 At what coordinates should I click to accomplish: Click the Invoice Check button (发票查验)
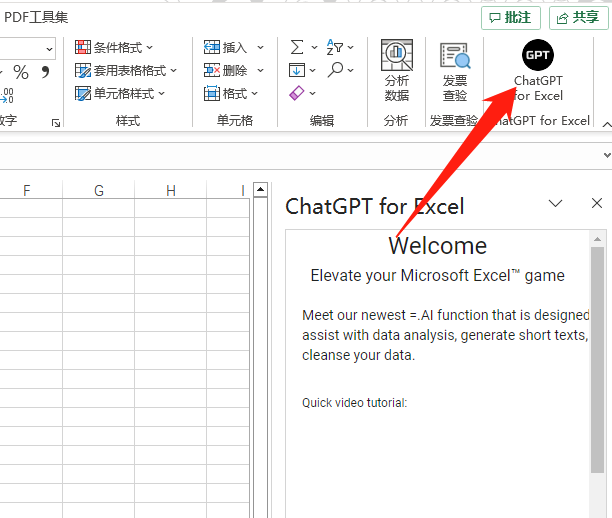(x=455, y=72)
